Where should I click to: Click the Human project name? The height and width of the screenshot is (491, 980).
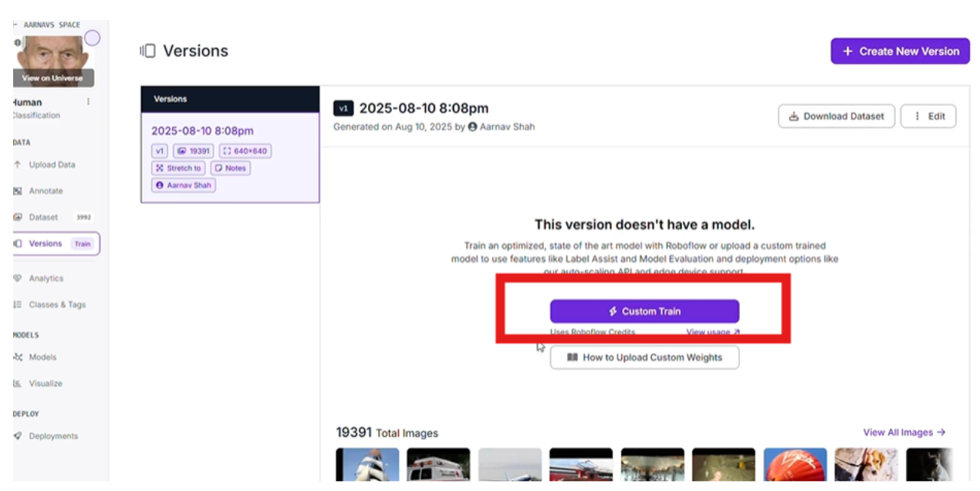28,102
